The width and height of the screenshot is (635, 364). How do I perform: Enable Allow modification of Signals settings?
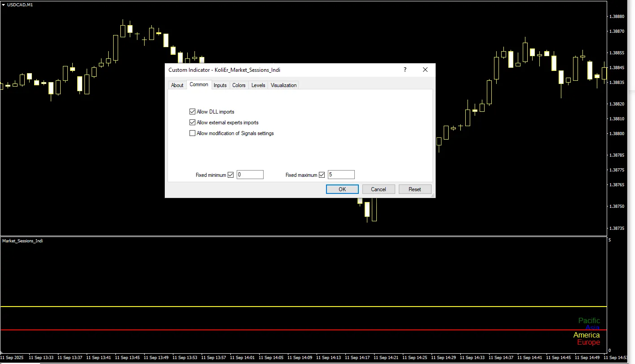tap(193, 133)
